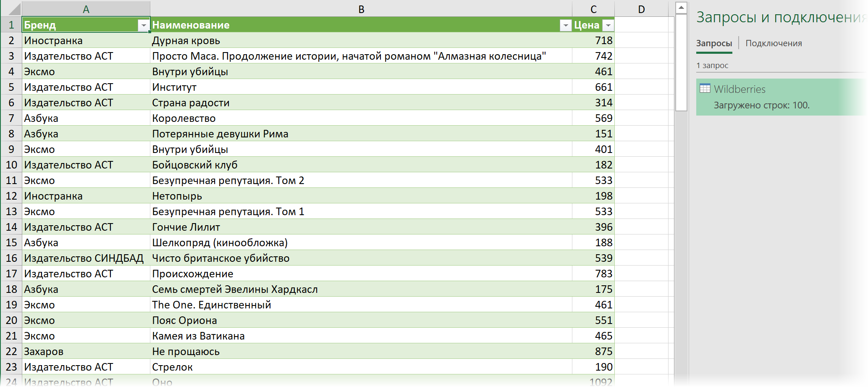Click the 'Запросы и подключения' pane title
The height and width of the screenshot is (387, 868).
pyautogui.click(x=781, y=17)
